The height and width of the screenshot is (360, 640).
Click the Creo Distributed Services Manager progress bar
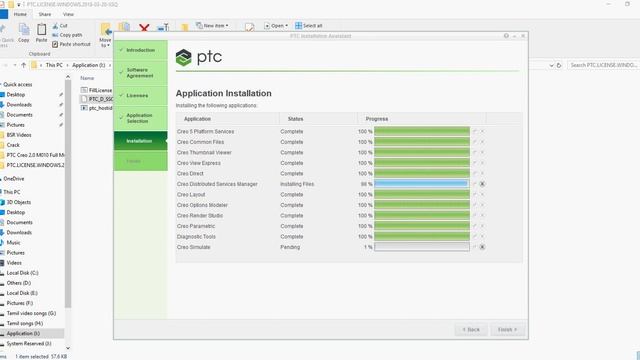coord(422,184)
